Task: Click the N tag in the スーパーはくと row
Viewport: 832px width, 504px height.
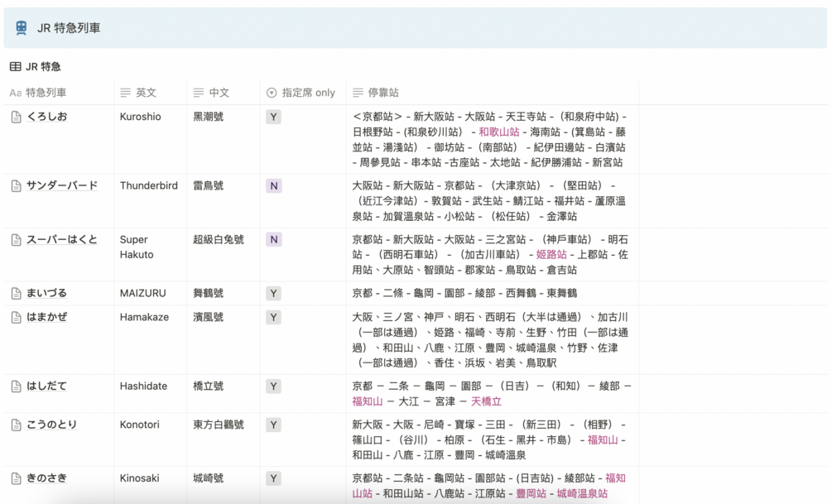Action: point(274,239)
